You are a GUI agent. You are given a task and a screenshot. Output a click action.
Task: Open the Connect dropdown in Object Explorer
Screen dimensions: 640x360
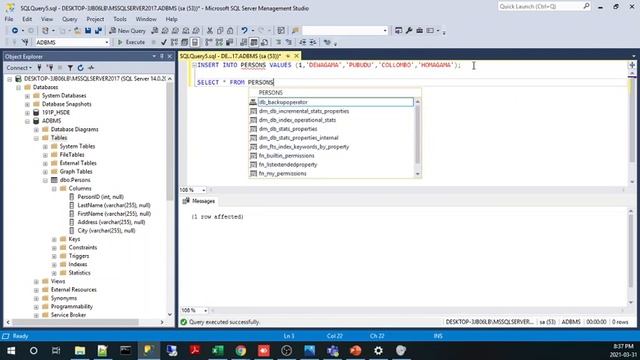click(x=19, y=68)
